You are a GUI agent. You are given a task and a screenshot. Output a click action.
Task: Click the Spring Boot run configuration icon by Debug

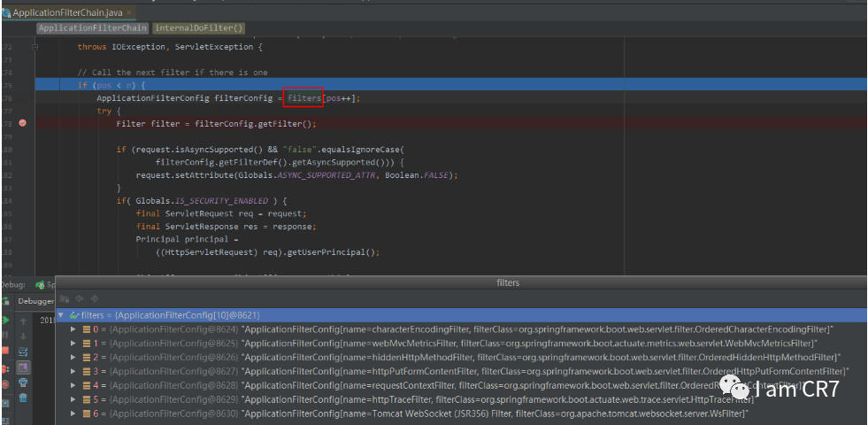tap(40, 285)
